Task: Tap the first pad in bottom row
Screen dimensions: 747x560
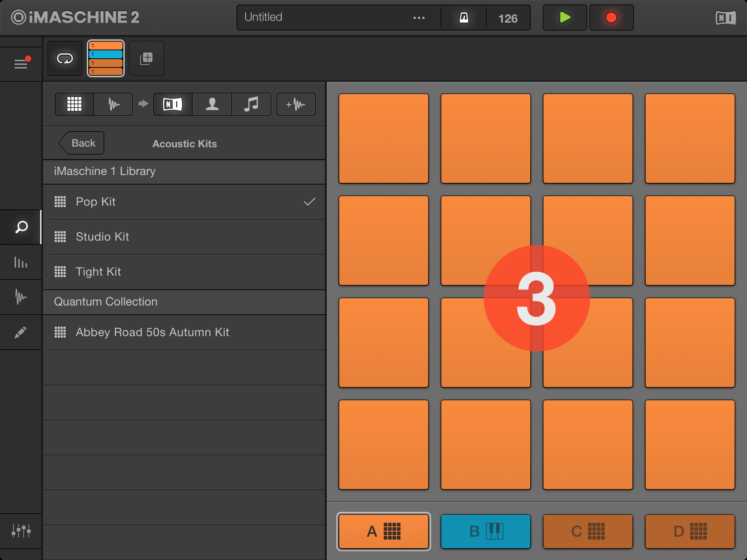Action: 384,445
